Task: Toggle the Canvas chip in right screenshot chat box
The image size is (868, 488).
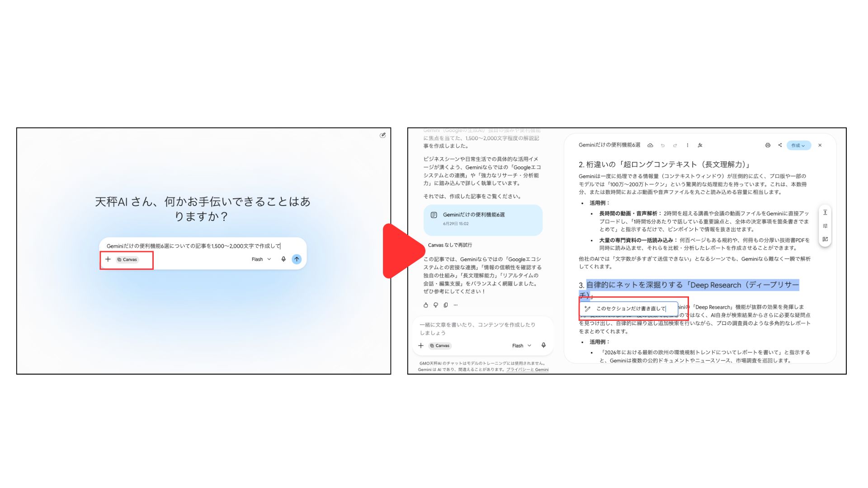Action: 440,346
